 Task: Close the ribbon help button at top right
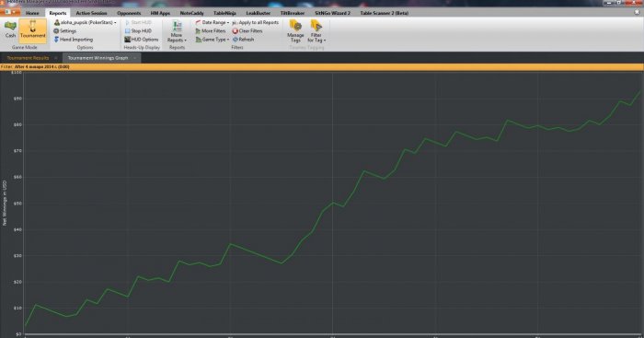click(x=637, y=12)
